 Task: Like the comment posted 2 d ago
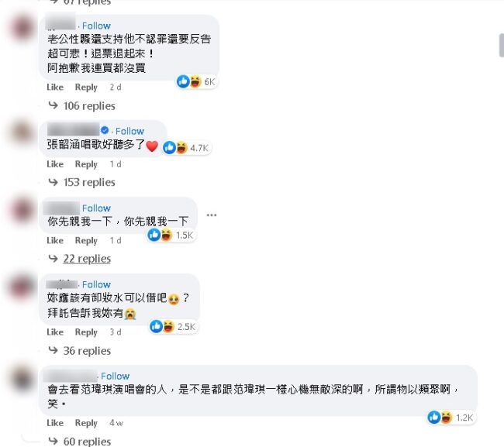[x=55, y=87]
